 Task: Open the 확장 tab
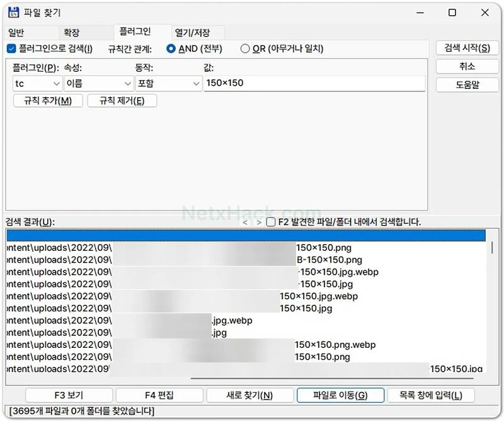tap(71, 33)
